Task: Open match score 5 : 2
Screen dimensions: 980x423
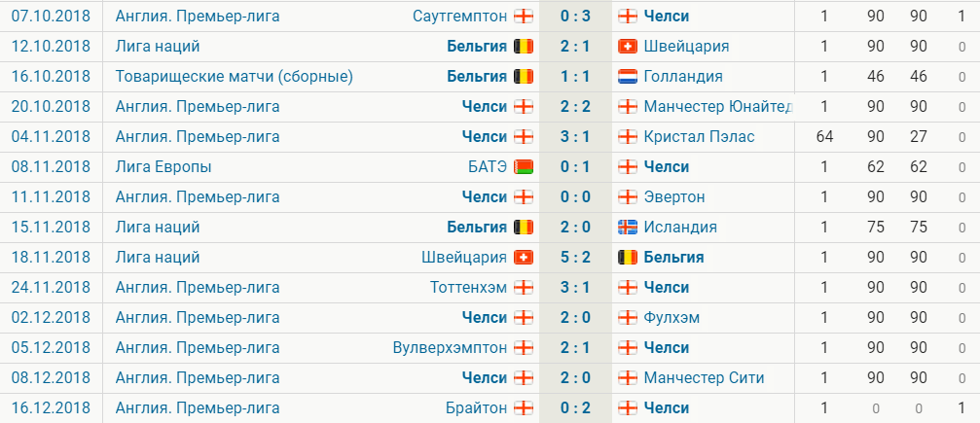Action: coord(575,257)
